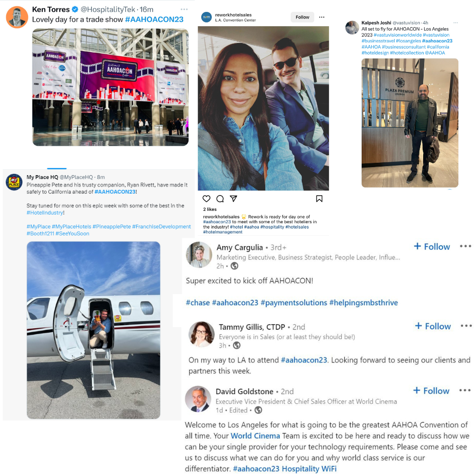Follow Amy Cargulia on LinkedIn
The width and height of the screenshot is (476, 476).
click(432, 247)
